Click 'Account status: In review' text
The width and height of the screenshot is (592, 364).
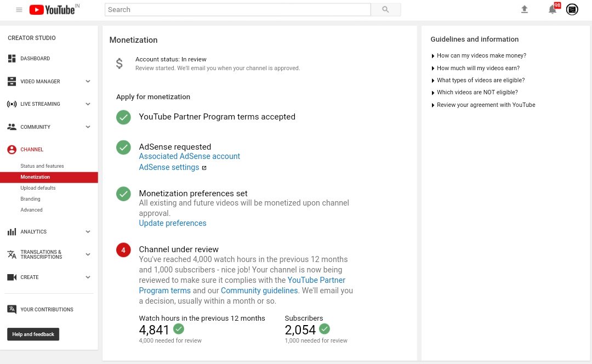tap(170, 59)
